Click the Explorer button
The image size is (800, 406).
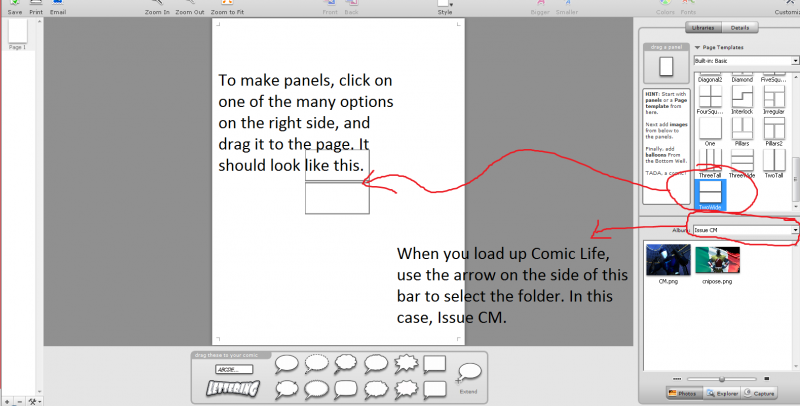[x=722, y=393]
